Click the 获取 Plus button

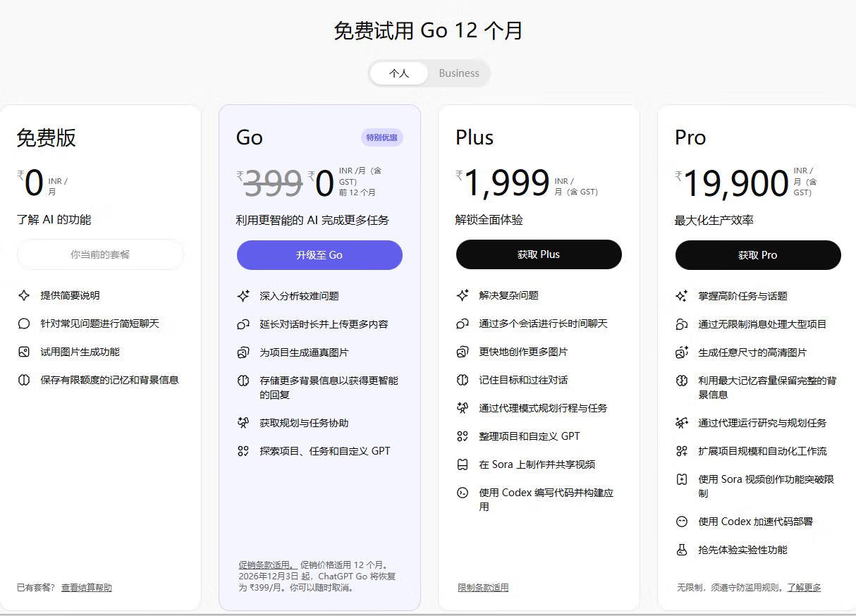coord(539,254)
